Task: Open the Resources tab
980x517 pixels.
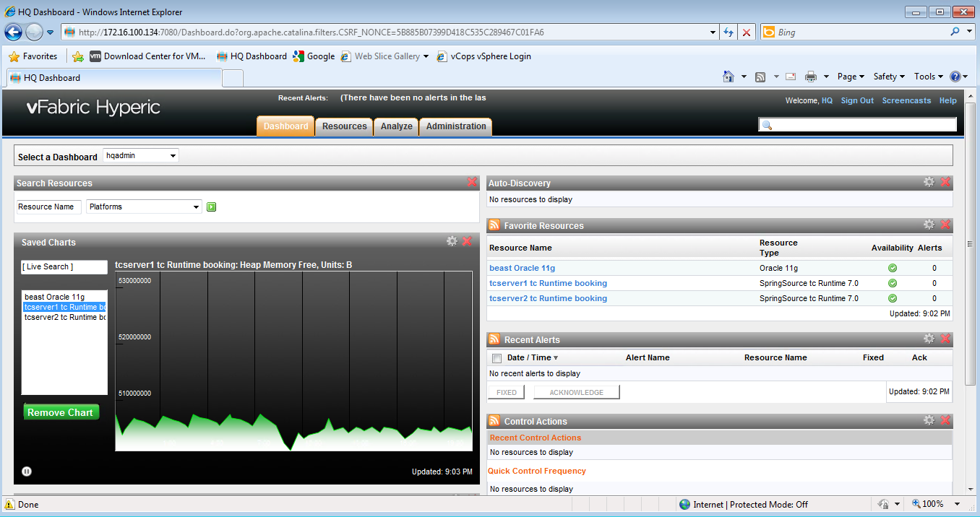Action: 344,126
